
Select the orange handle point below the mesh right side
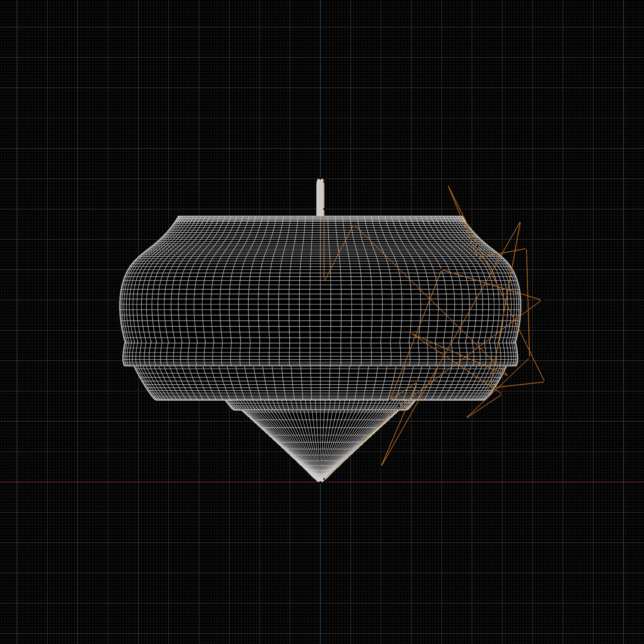click(x=467, y=417)
